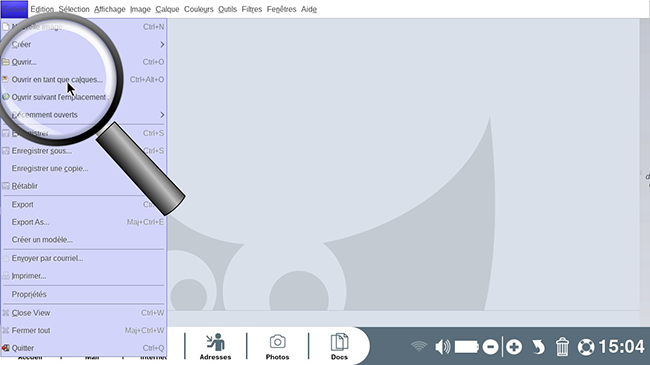
Task: Click the icon beside Close View
Action: 6,313
